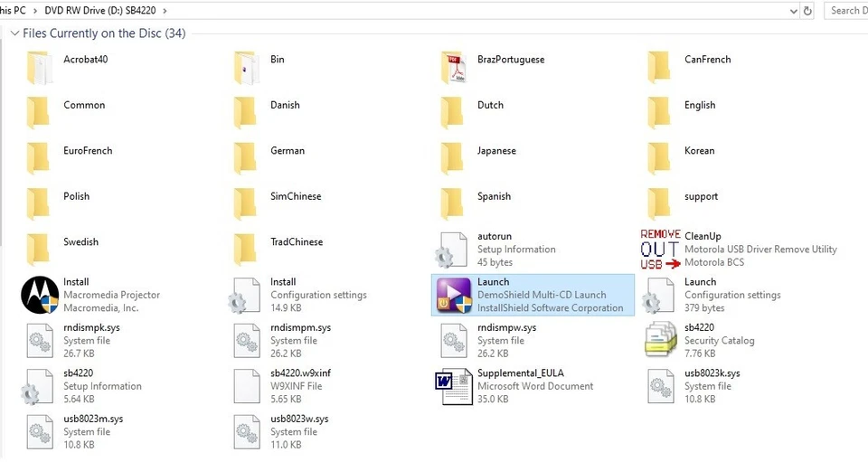Select the Launch DemoShield application icon

click(454, 296)
